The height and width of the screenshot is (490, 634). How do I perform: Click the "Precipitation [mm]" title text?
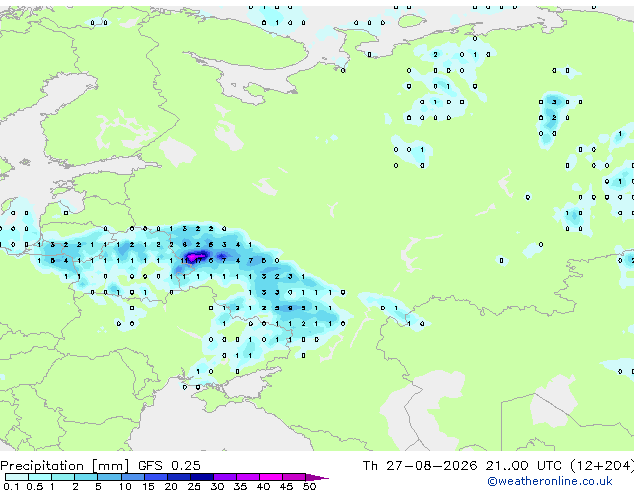click(64, 466)
